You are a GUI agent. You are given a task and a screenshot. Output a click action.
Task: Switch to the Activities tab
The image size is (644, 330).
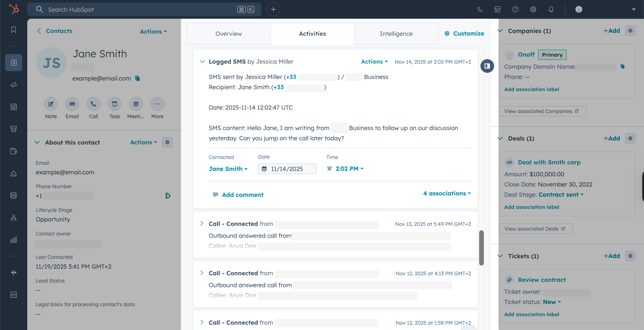click(312, 34)
